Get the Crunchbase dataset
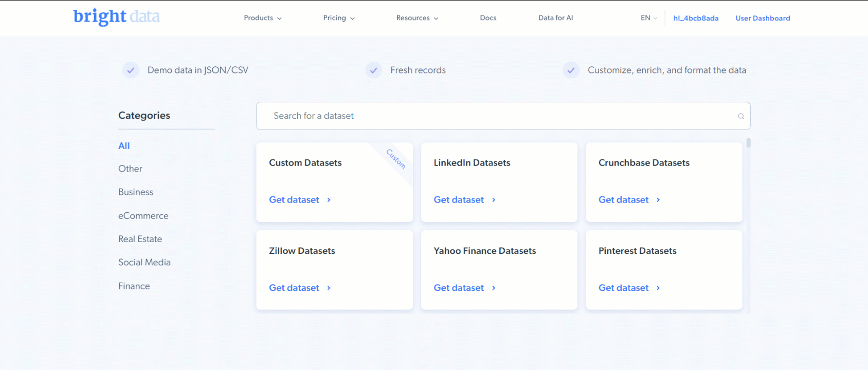This screenshot has width=868, height=370. 623,200
